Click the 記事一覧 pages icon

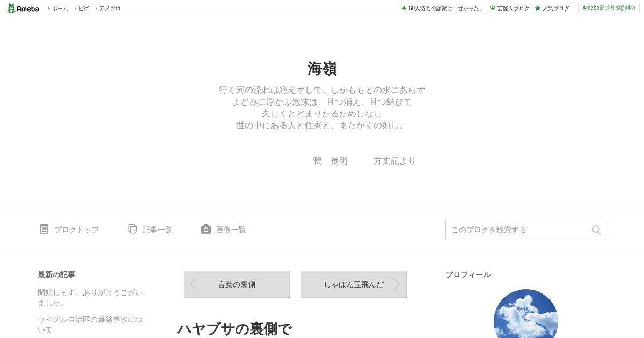click(133, 229)
